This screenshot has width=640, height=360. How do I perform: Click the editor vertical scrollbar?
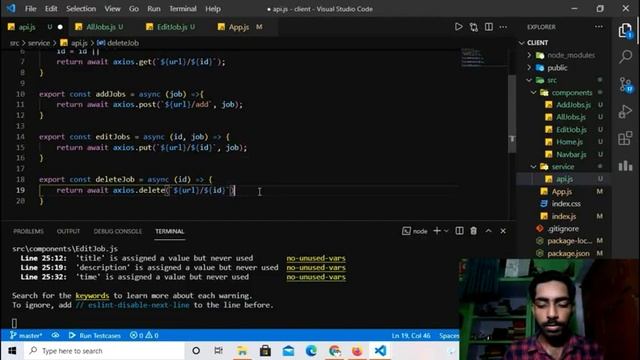[x=512, y=113]
